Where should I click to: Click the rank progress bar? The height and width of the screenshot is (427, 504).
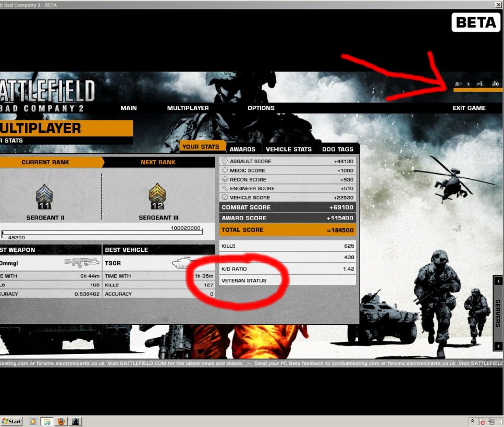(102, 233)
